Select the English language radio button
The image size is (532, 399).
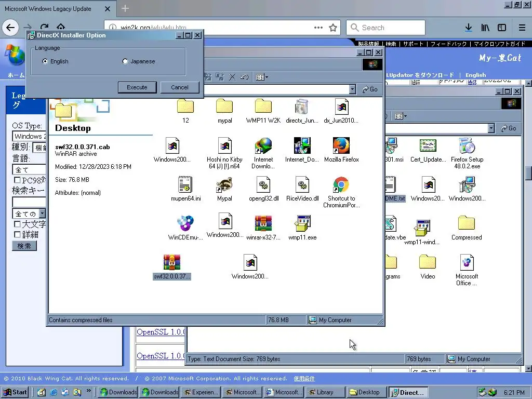click(x=45, y=61)
